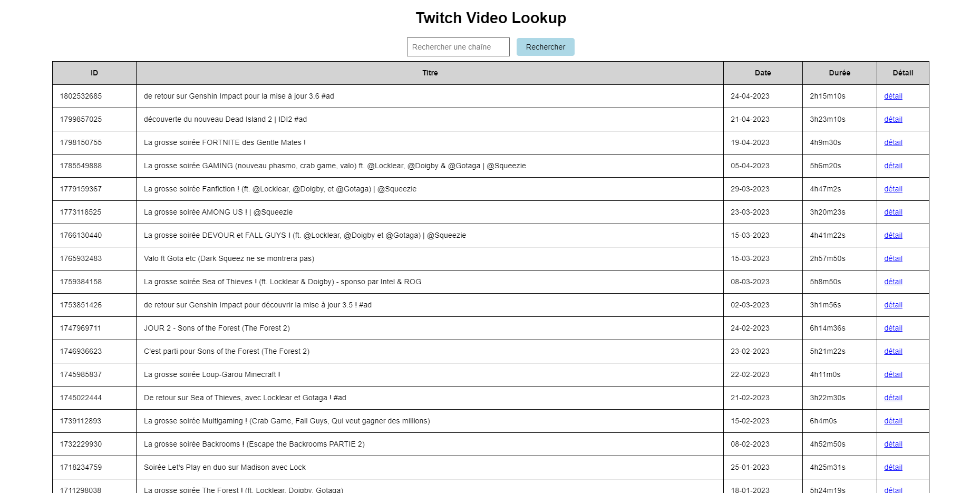View détail for video 1753851426
The height and width of the screenshot is (493, 980).
tap(893, 305)
